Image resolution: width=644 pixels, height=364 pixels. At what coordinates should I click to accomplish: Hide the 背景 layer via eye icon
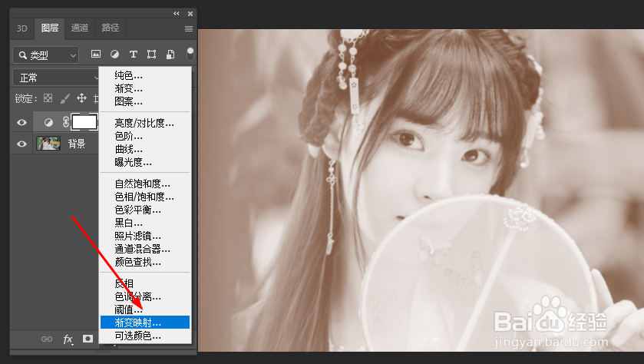[21, 144]
